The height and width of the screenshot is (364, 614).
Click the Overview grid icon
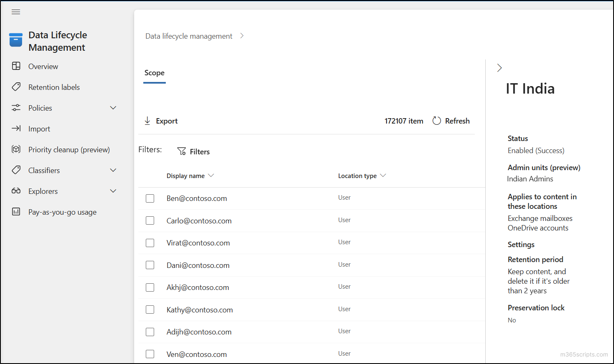(16, 66)
